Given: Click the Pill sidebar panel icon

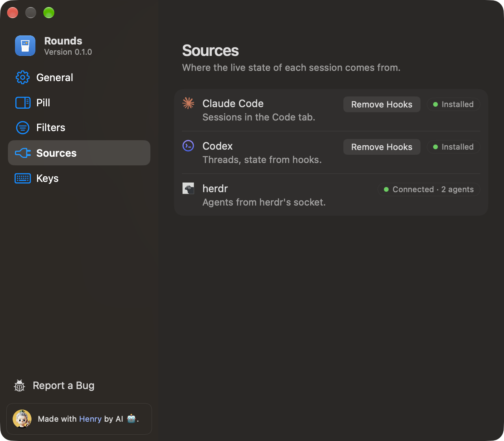Looking at the screenshot, I should click(x=23, y=103).
